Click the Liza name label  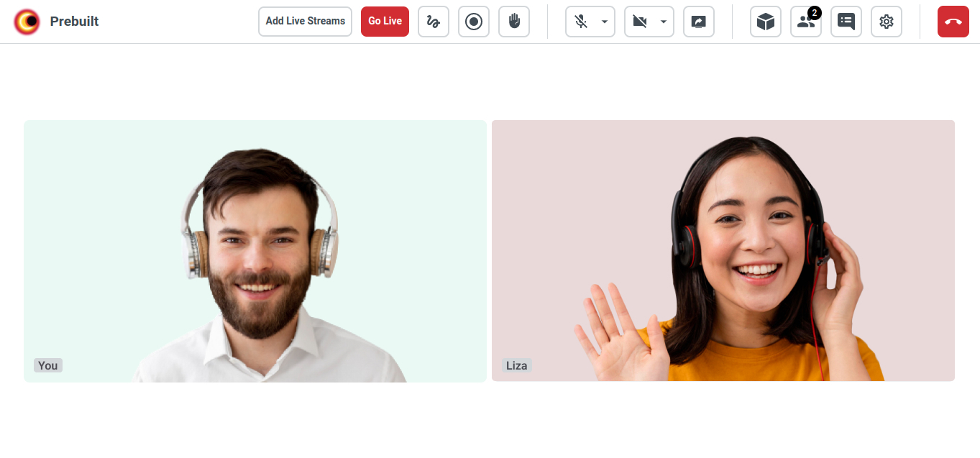pos(516,365)
